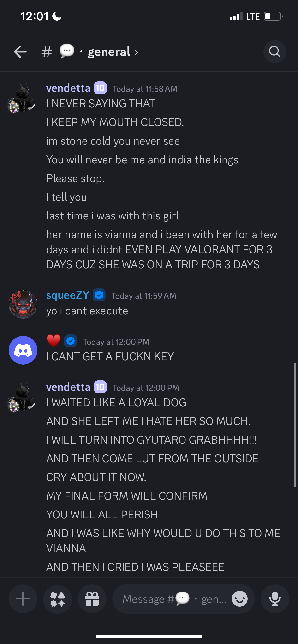298x644 pixels.
Task: Open the gift icon
Action: [92, 599]
